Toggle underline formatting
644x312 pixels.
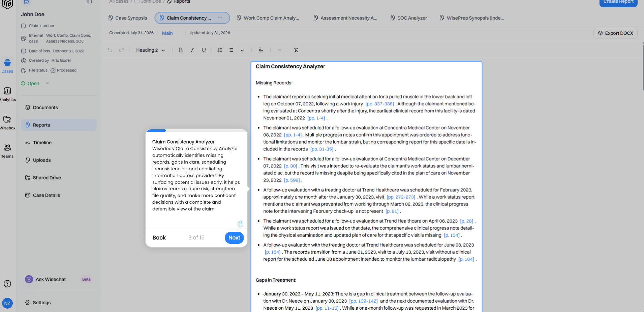[x=204, y=50]
